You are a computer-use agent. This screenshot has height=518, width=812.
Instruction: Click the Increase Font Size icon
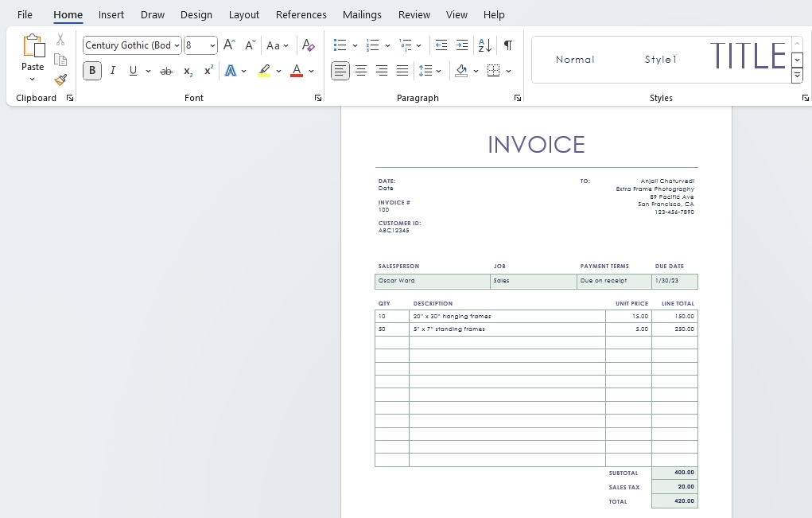point(229,45)
